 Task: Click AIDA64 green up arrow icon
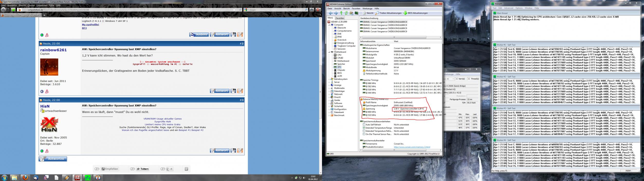341,13
